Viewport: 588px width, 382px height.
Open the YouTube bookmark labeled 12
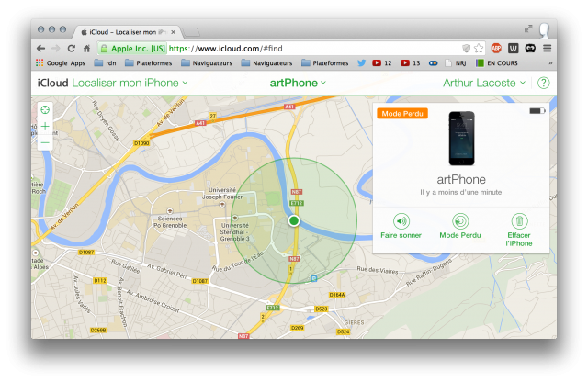coord(382,63)
